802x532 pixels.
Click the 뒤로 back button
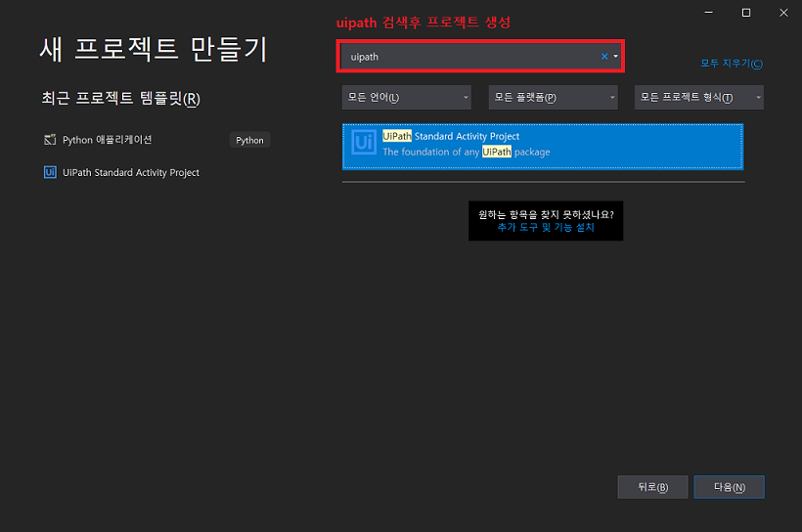pyautogui.click(x=652, y=487)
